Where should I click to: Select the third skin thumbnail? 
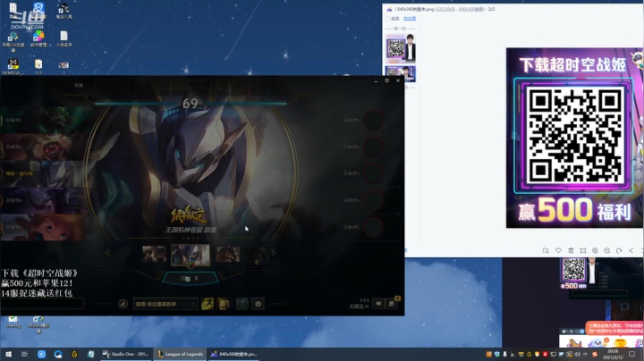click(x=228, y=254)
